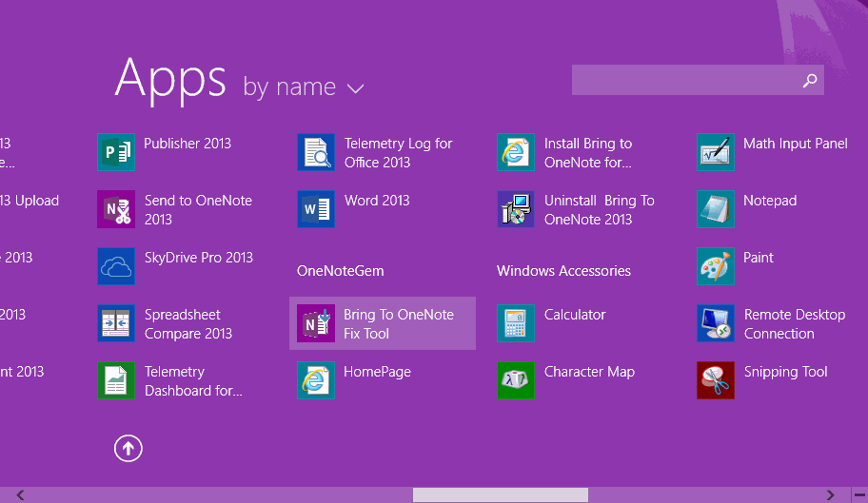868x503 pixels.
Task: Open the Notepad icon
Action: point(715,209)
